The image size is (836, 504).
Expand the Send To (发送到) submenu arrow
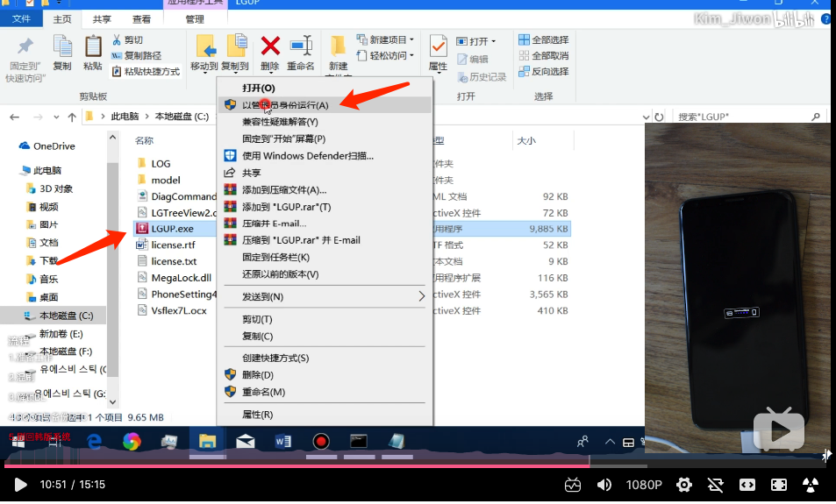[421, 296]
